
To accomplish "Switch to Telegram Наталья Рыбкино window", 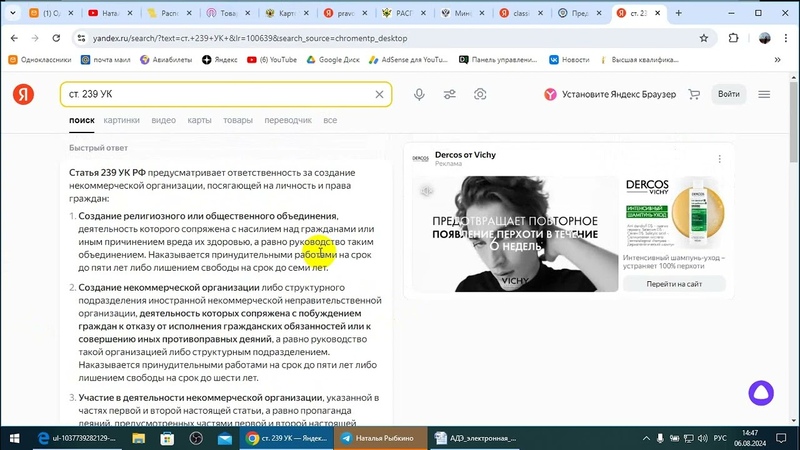I will 381,438.
